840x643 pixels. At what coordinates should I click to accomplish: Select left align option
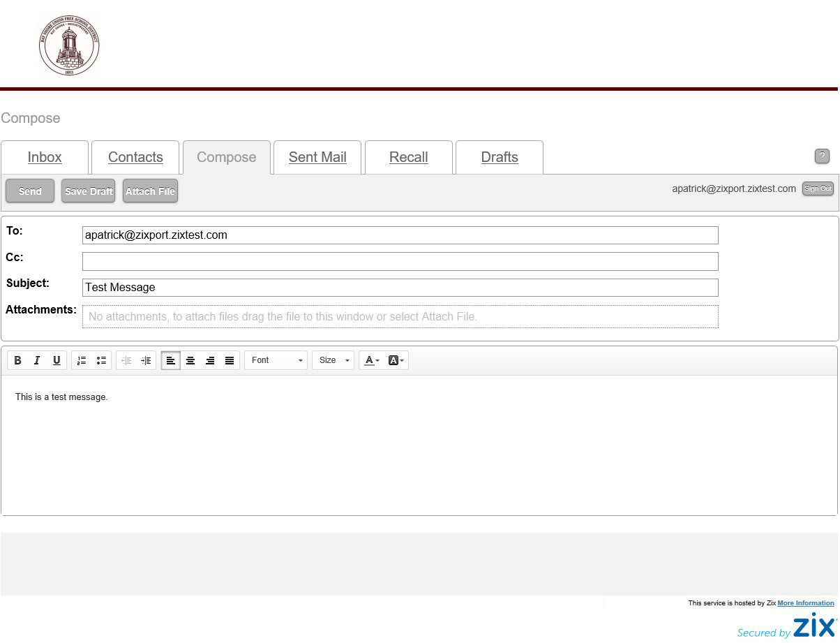click(x=171, y=360)
